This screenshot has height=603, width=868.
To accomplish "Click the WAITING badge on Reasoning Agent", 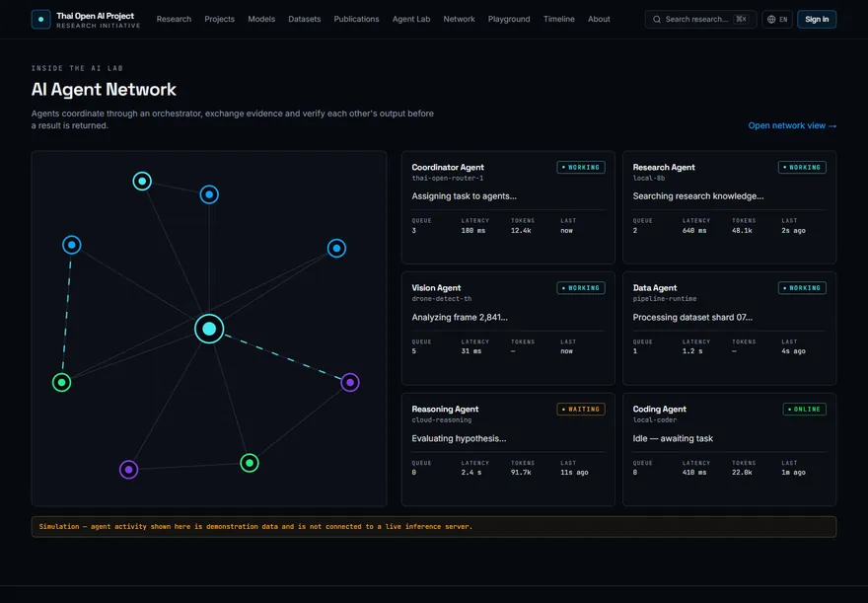I will click(x=581, y=410).
